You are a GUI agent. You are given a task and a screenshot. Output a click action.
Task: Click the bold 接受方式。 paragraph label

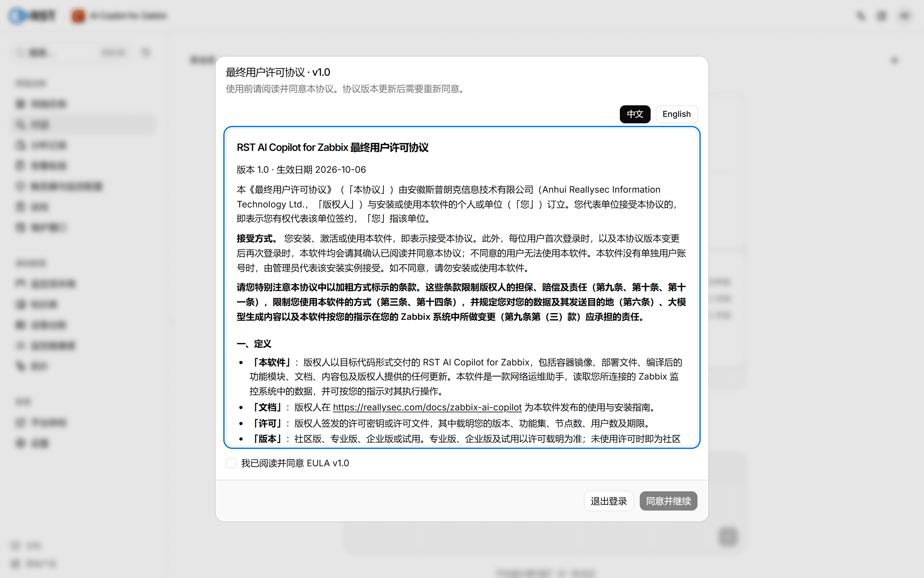click(x=257, y=239)
